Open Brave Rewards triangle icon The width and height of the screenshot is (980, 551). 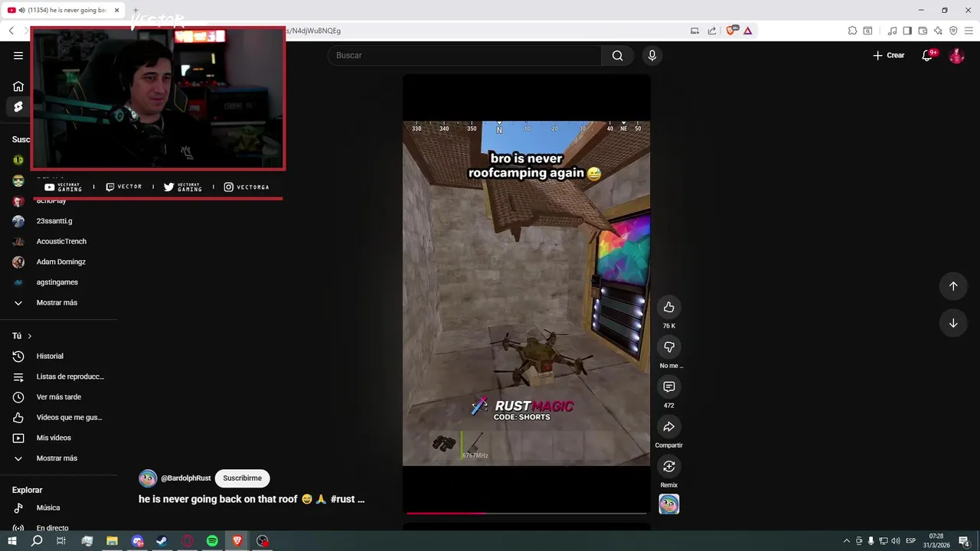click(x=747, y=31)
